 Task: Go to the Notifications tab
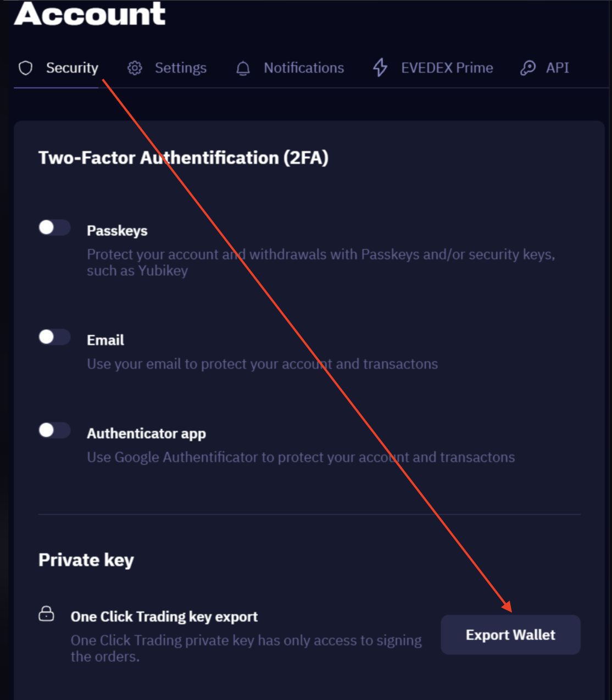pyautogui.click(x=304, y=68)
